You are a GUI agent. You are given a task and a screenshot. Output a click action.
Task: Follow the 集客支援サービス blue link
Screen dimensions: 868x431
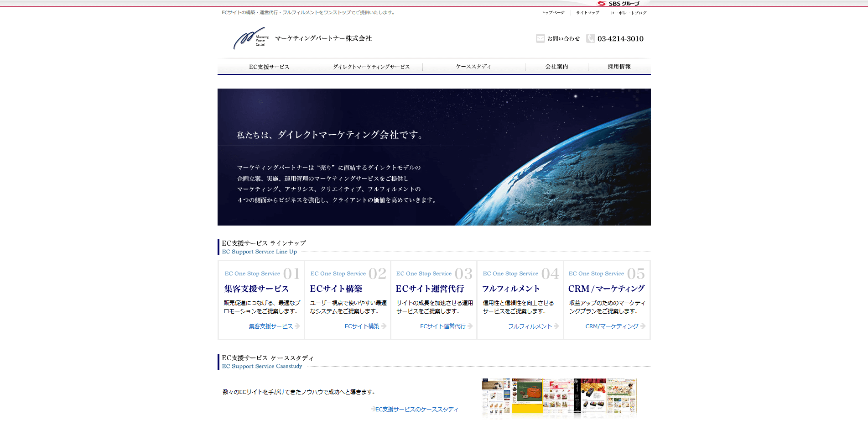pos(270,326)
